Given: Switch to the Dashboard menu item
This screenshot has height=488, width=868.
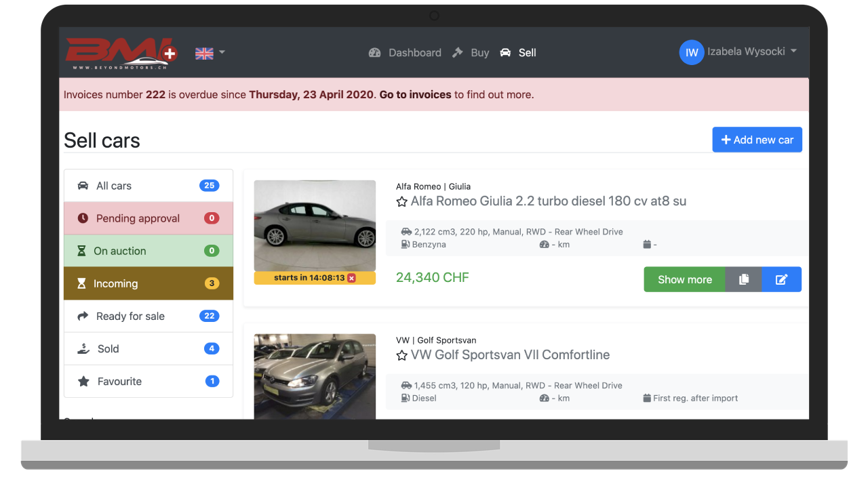Looking at the screenshot, I should point(415,52).
